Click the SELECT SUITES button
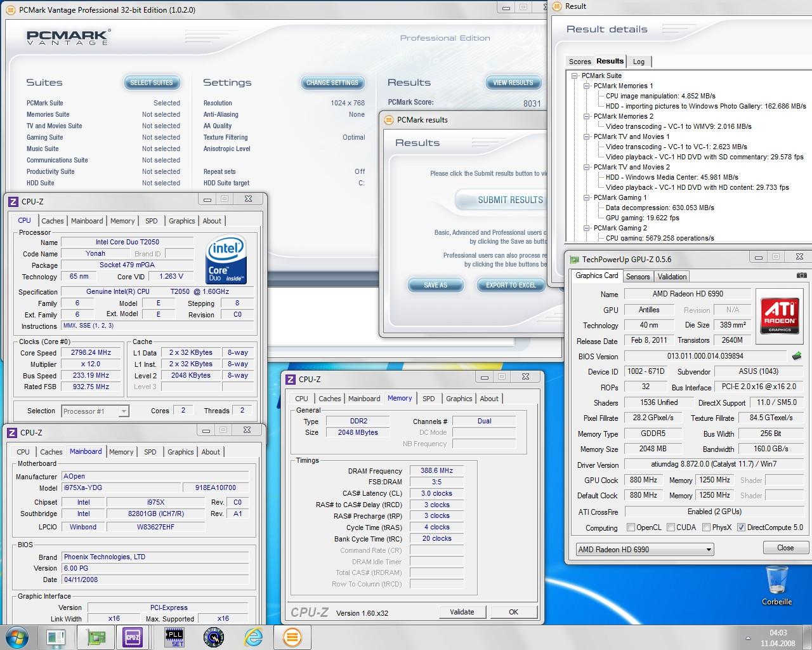812x650 pixels. tap(152, 83)
